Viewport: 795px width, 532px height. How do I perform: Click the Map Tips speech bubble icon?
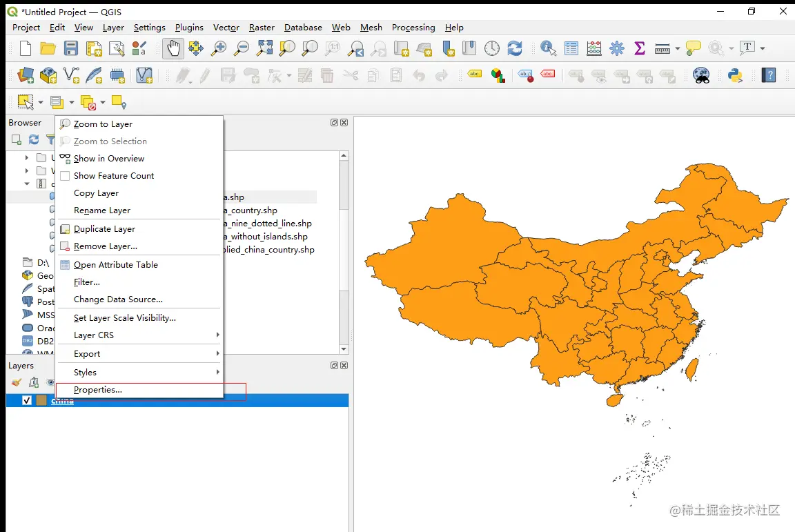pyautogui.click(x=693, y=49)
